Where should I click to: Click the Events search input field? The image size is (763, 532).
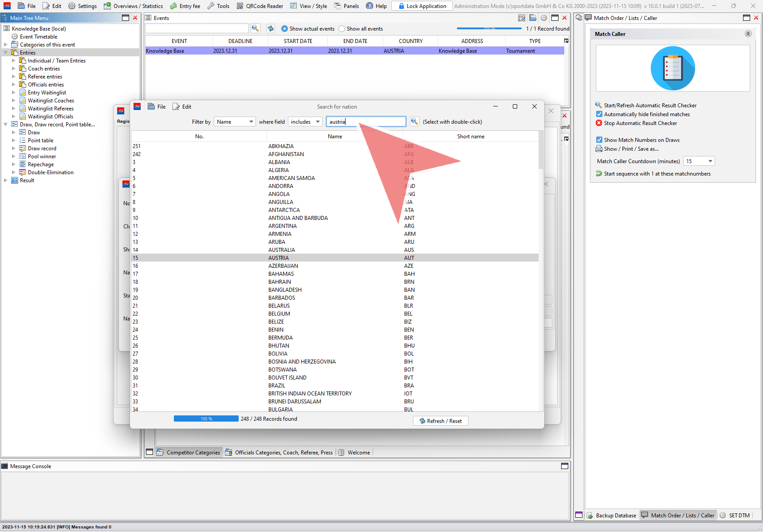197,28
